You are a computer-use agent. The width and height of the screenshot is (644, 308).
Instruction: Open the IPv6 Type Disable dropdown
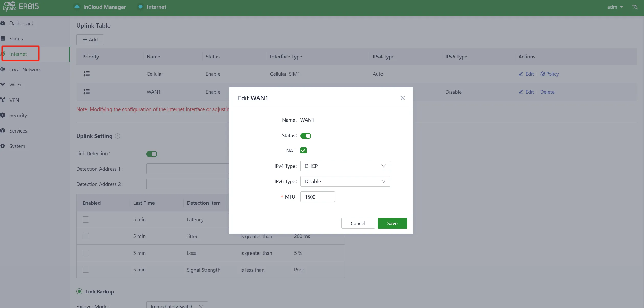(345, 181)
